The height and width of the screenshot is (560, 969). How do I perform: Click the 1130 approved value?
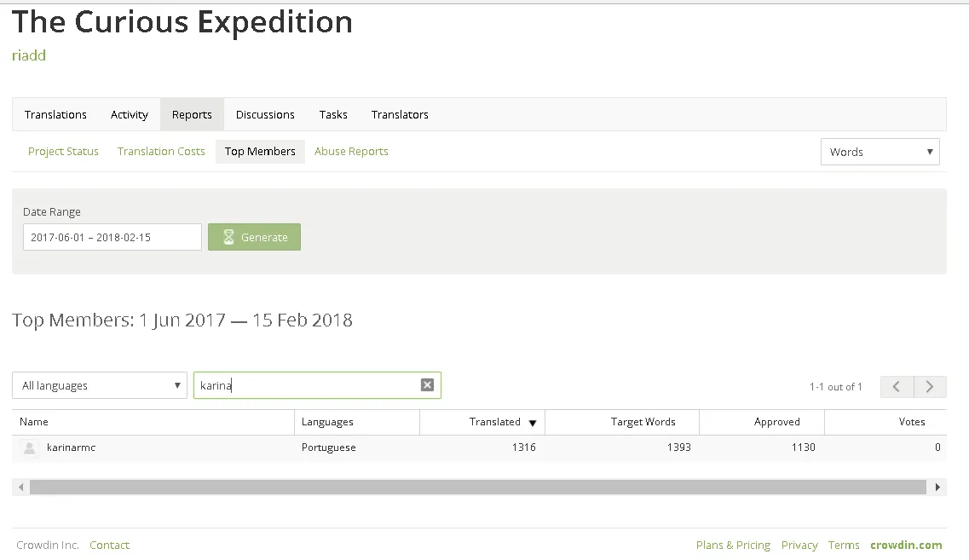(x=804, y=447)
